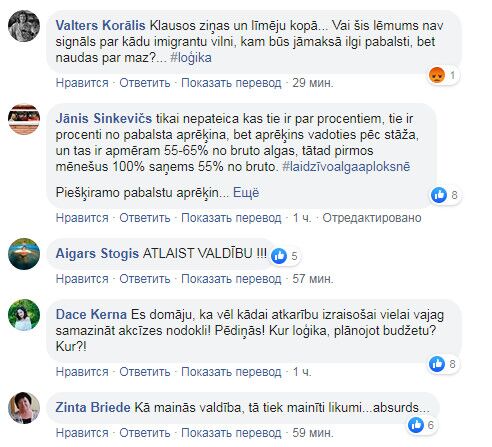Screen dimensions: 492x447
Task: Show translation of Dace Kerna comment
Action: (231, 372)
